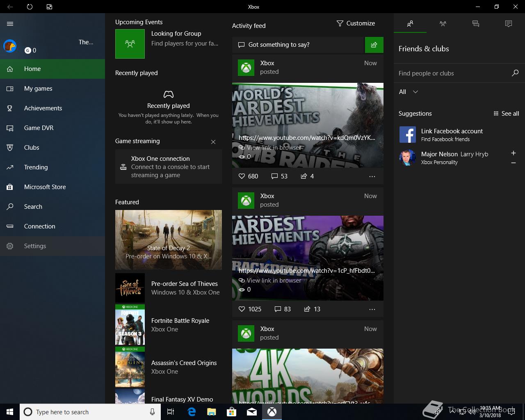Go back using the title bar arrow
The height and width of the screenshot is (420, 525).
pyautogui.click(x=10, y=7)
